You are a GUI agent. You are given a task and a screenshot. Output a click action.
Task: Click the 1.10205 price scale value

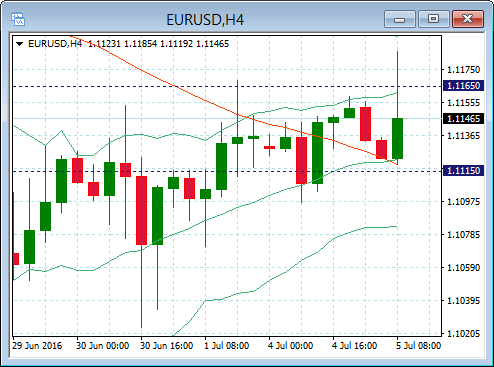pyautogui.click(x=463, y=334)
